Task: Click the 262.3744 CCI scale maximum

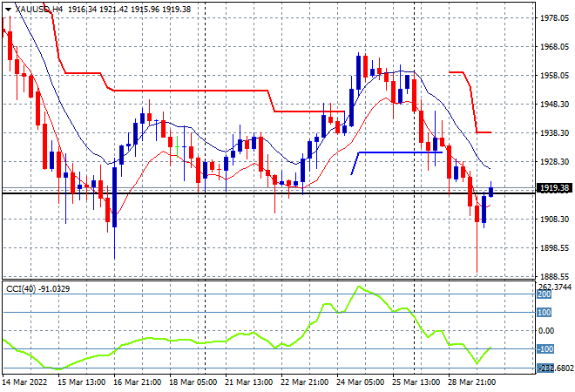Action: coord(555,287)
